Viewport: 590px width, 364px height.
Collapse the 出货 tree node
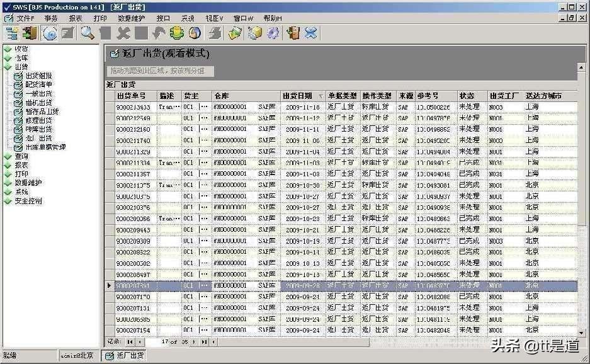8,67
